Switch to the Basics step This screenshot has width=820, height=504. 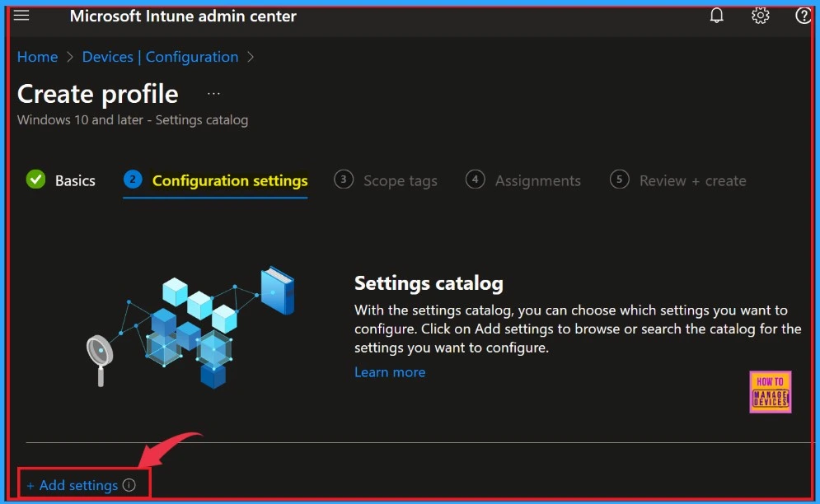pyautogui.click(x=75, y=180)
